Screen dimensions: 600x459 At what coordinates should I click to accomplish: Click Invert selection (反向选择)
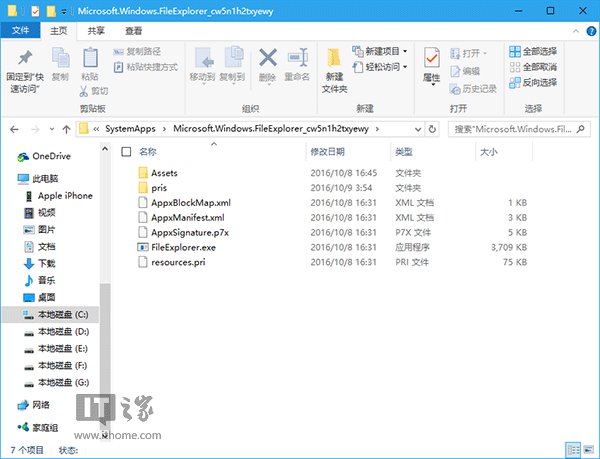pos(533,82)
